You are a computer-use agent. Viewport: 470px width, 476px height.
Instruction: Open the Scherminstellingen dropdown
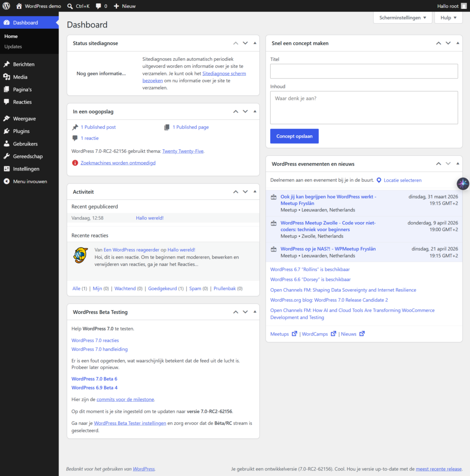[402, 18]
